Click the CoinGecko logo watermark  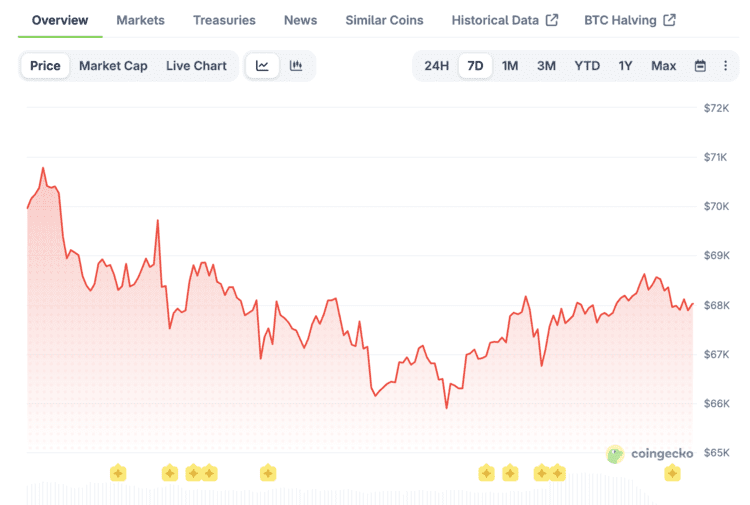coord(649,454)
